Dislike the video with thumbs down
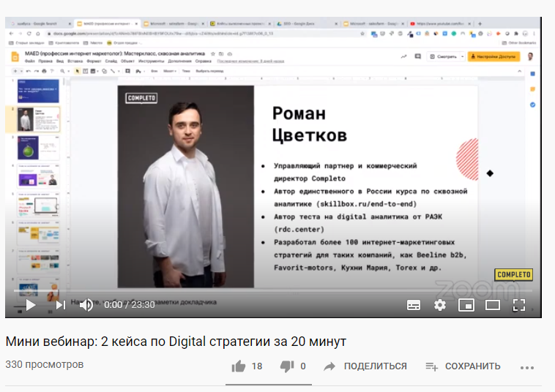Image resolution: width=555 pixels, height=392 pixels. 287,366
